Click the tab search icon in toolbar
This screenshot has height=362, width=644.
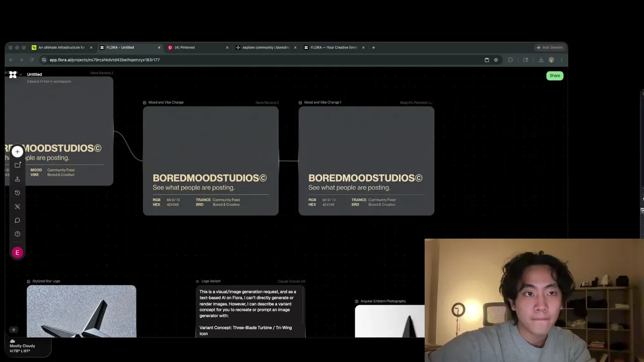pyautogui.click(x=526, y=60)
